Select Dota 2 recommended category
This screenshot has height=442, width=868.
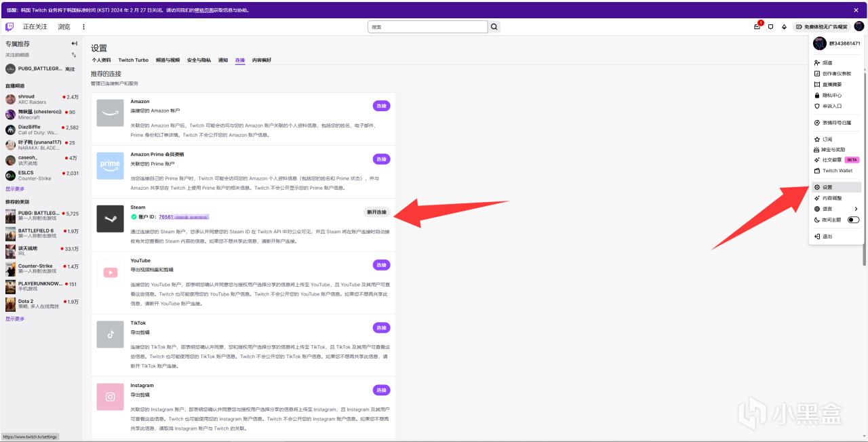click(x=42, y=304)
